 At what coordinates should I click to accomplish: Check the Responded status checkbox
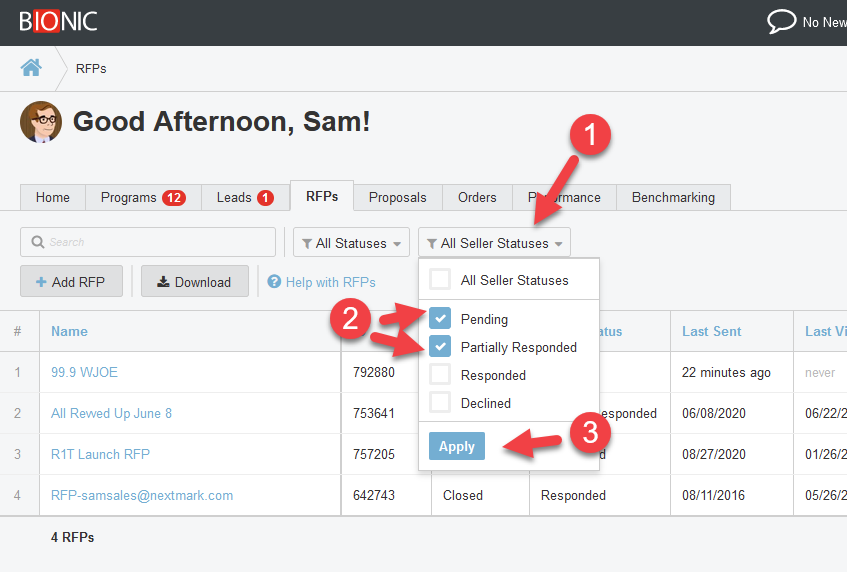[440, 375]
